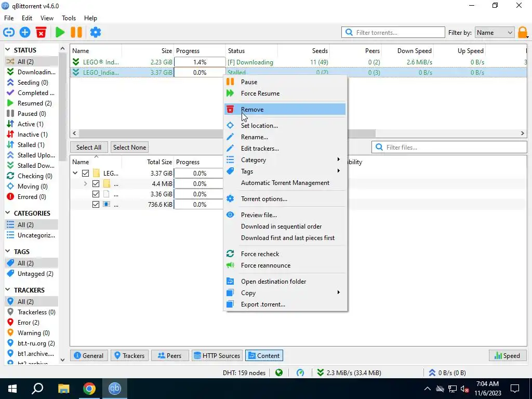Open Options via blue gear toolbar icon
Screen dimensions: 532x399
coord(96,33)
